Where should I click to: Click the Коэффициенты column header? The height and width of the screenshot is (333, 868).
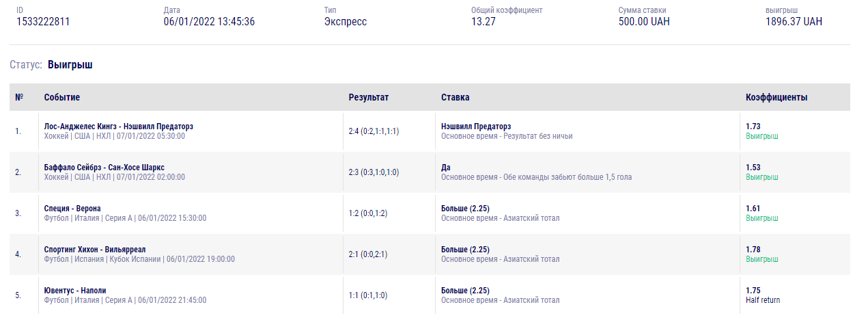click(776, 97)
